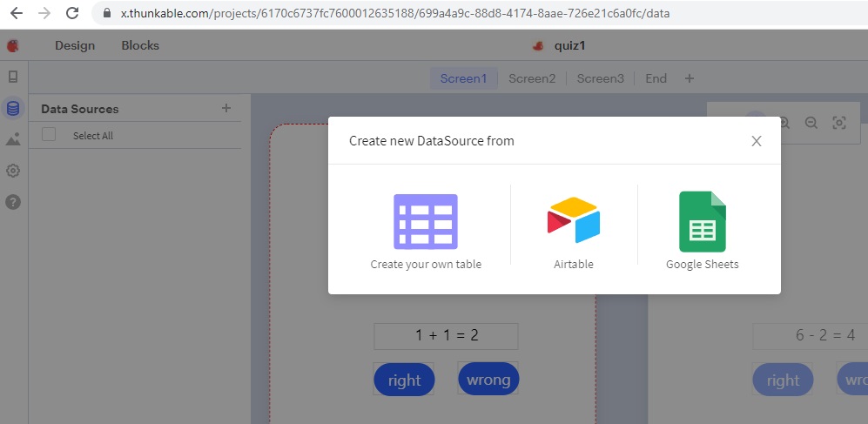868x424 pixels.
Task: Click the Airtable label
Action: click(574, 264)
